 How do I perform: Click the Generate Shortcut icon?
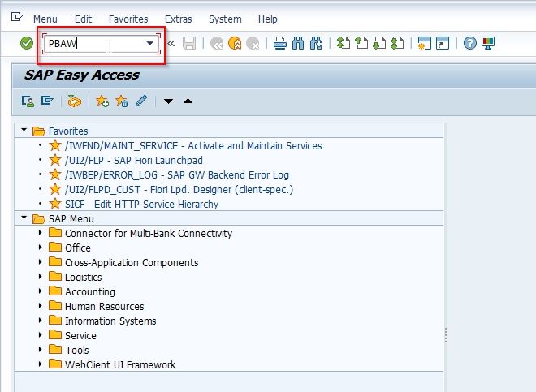point(443,43)
